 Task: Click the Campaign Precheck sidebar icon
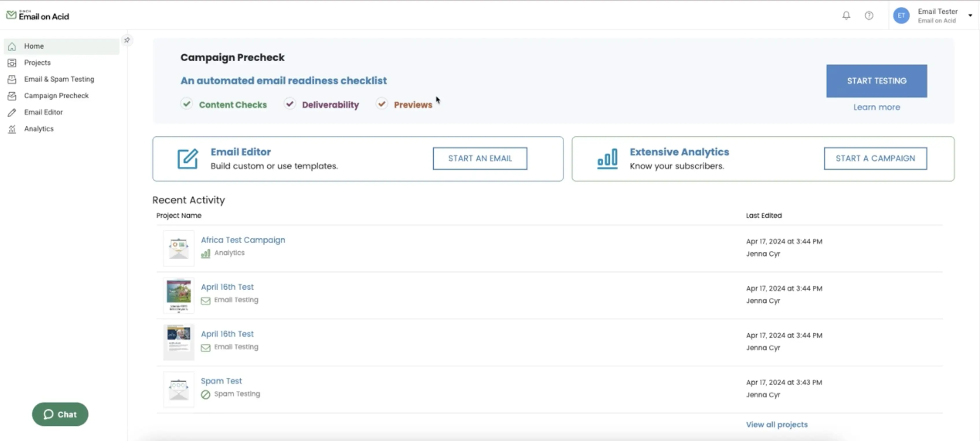(12, 96)
